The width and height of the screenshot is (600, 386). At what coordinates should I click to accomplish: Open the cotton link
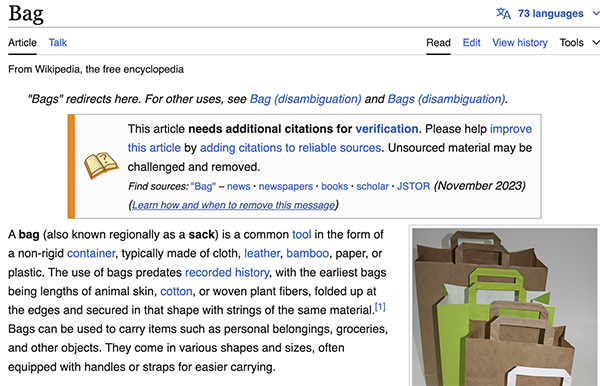click(176, 291)
